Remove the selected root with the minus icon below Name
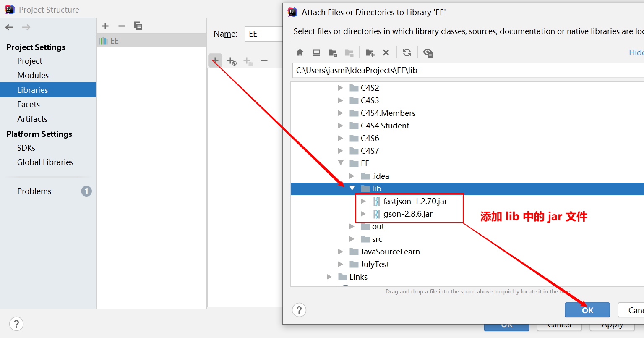644x338 pixels. tap(264, 61)
